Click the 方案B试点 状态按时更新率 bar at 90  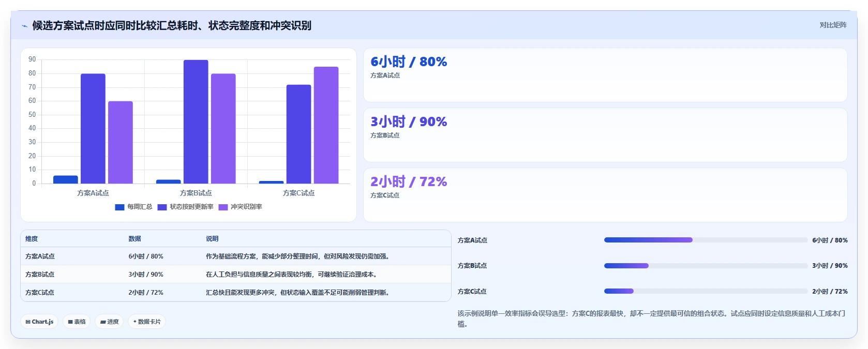point(196,122)
